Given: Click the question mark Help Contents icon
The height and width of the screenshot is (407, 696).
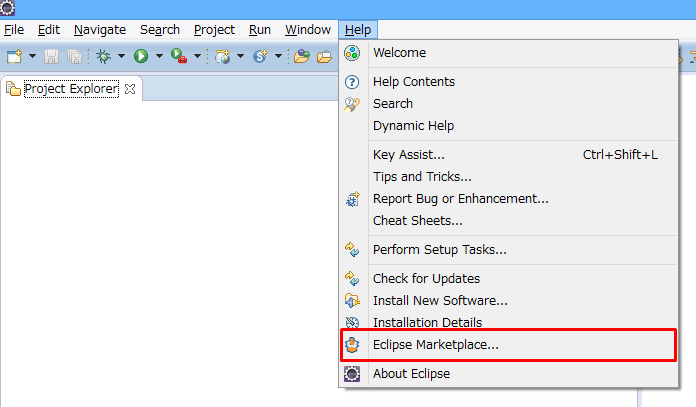Looking at the screenshot, I should tap(352, 82).
